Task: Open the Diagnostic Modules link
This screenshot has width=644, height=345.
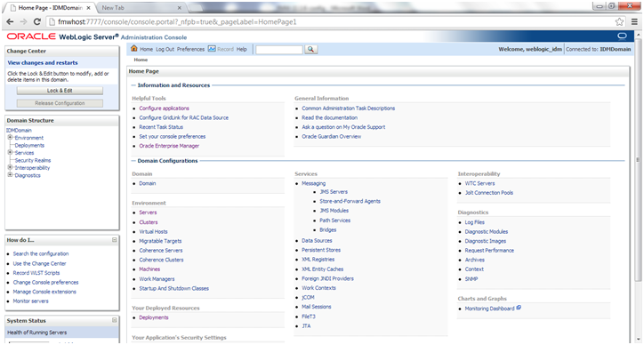Action: pos(487,232)
